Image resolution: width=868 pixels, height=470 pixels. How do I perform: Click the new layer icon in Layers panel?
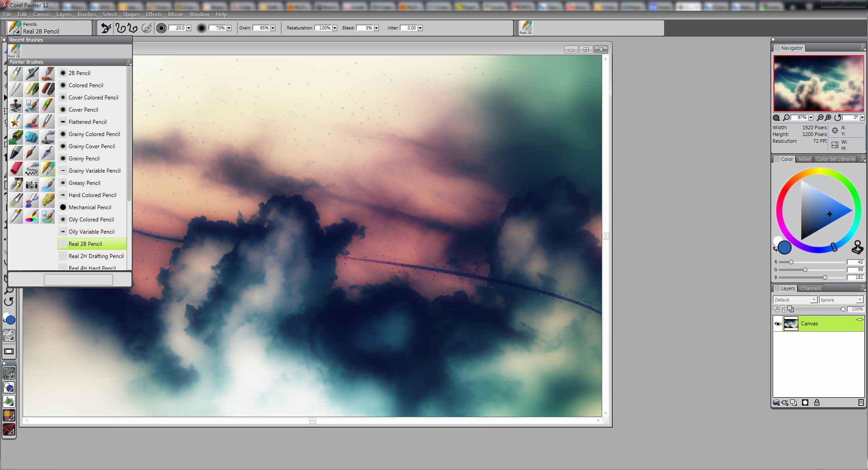[x=793, y=403]
